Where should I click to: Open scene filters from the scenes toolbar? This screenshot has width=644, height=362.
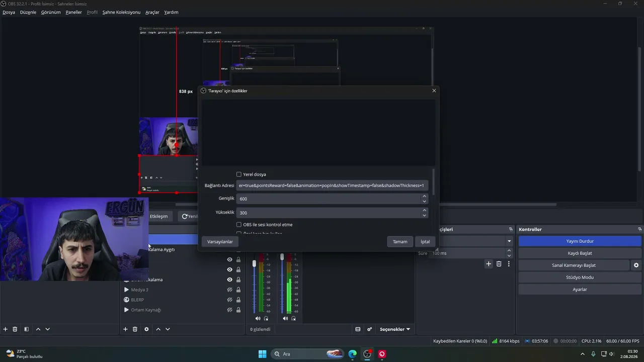(x=26, y=329)
